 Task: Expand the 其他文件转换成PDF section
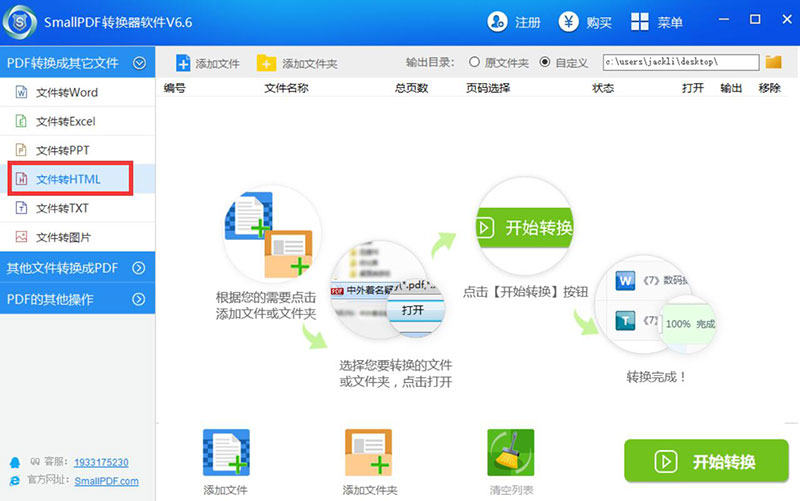point(139,268)
